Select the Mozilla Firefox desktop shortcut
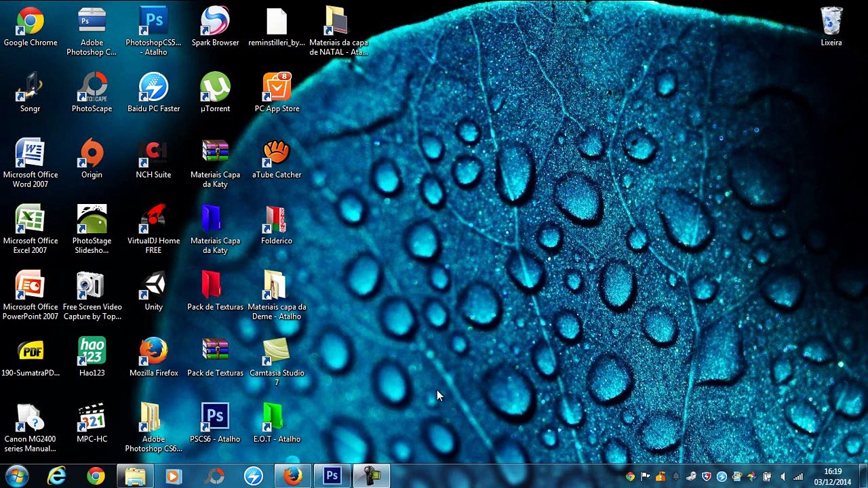This screenshot has width=868, height=488. [154, 357]
